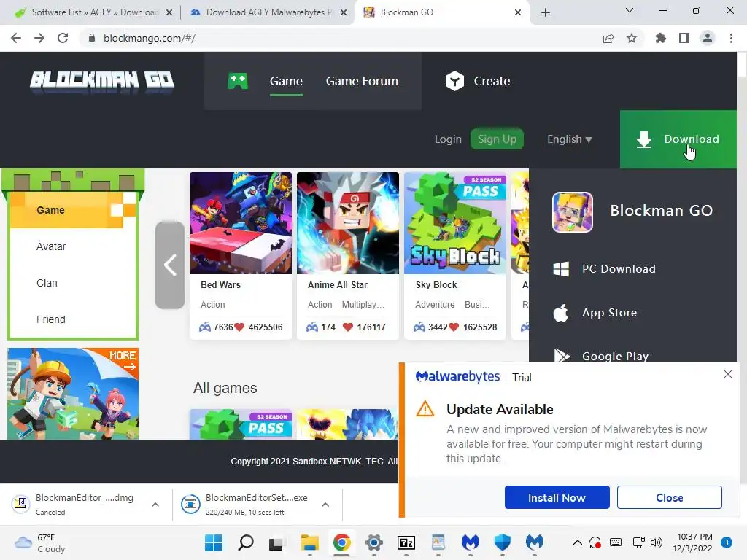Click the Blockman GO logo
This screenshot has height=560, width=747.
(102, 82)
